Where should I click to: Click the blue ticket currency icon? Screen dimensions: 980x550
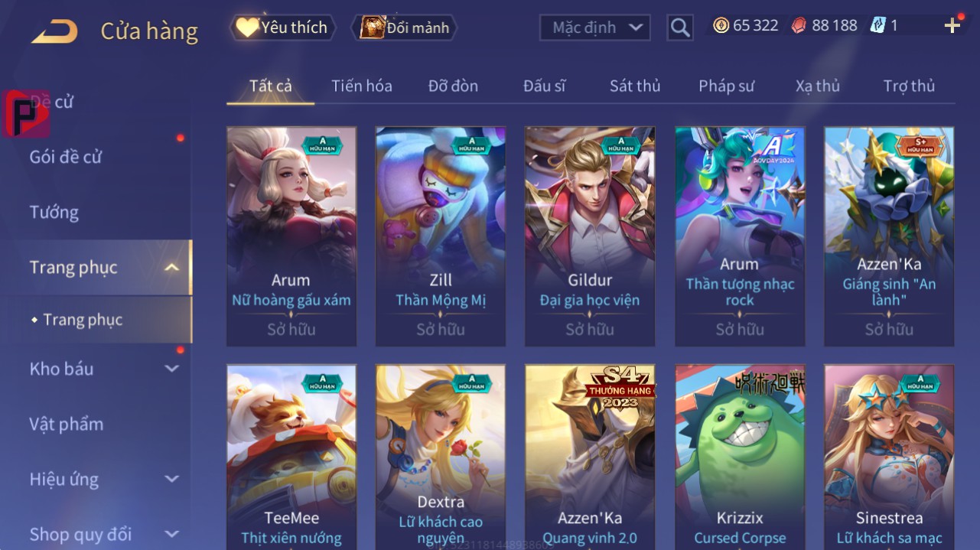[x=877, y=25]
